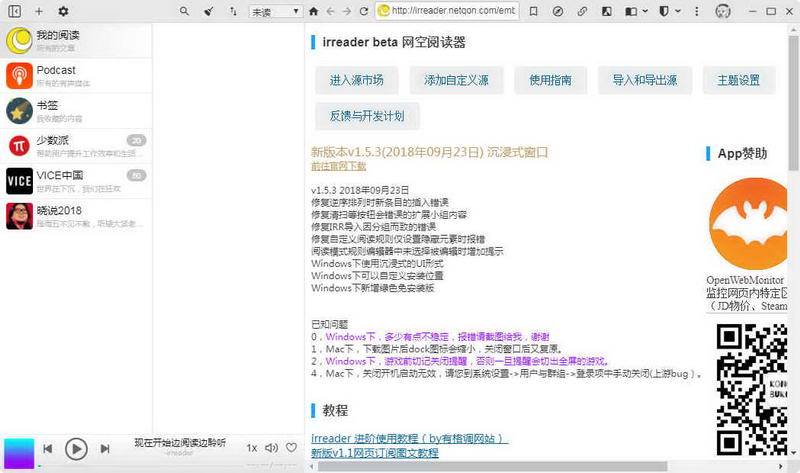Click the shield filter icon
This screenshot has width=800, height=473.
click(664, 11)
